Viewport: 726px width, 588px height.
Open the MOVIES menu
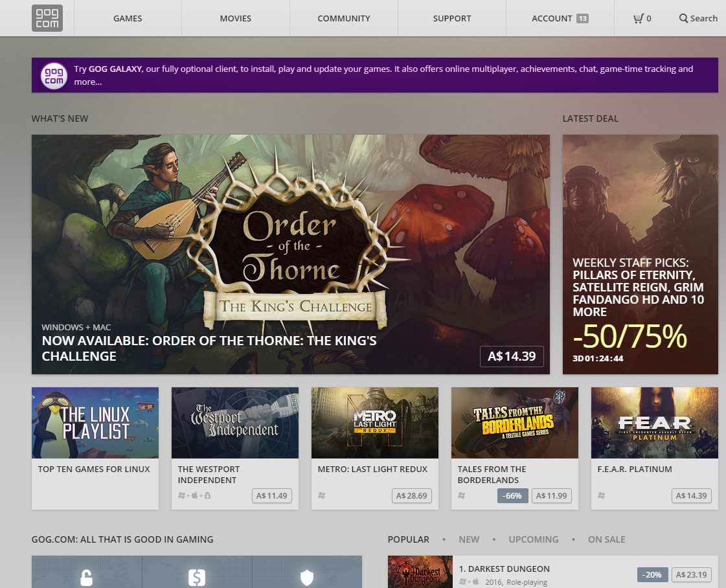pos(236,19)
